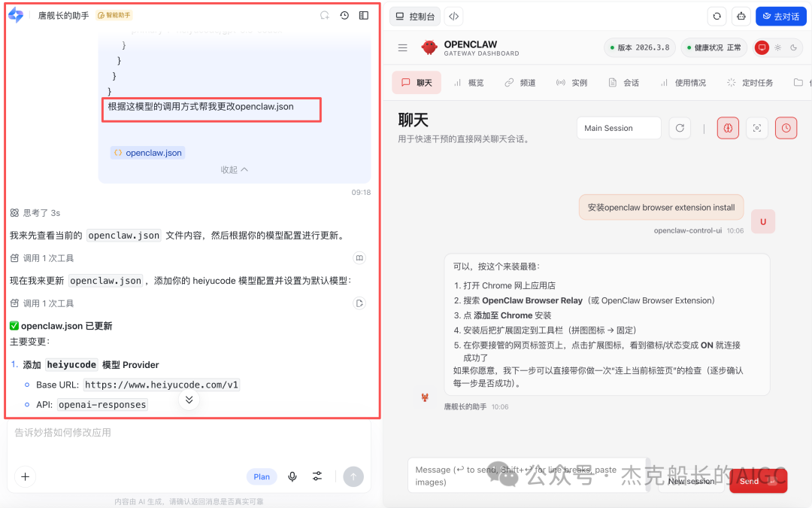Open chat history clock icon
The height and width of the screenshot is (508, 812).
(344, 16)
